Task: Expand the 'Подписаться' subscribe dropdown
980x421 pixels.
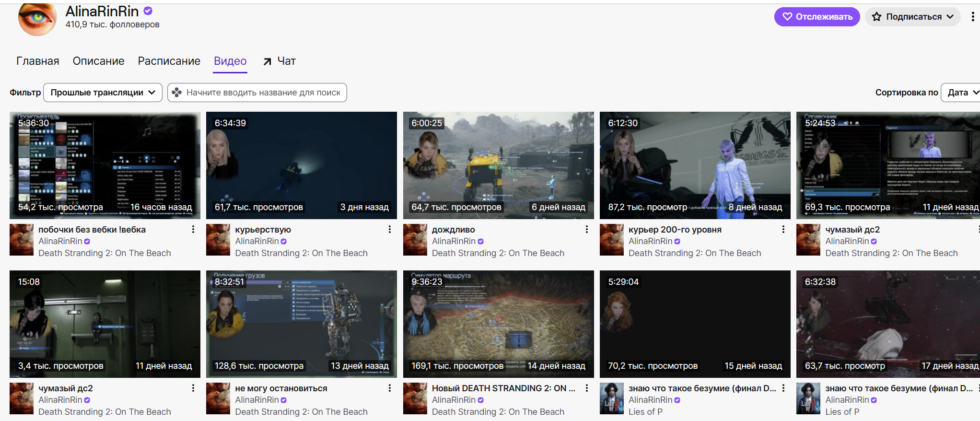Action: click(x=913, y=17)
